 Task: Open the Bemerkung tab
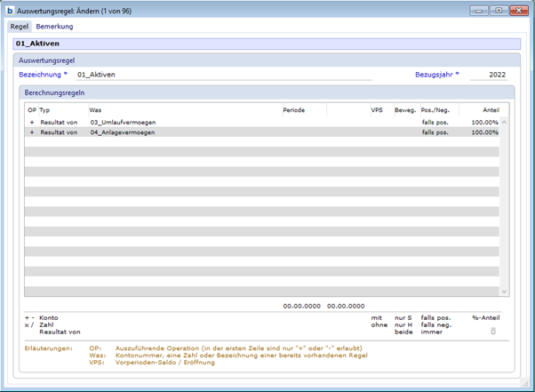tap(54, 27)
